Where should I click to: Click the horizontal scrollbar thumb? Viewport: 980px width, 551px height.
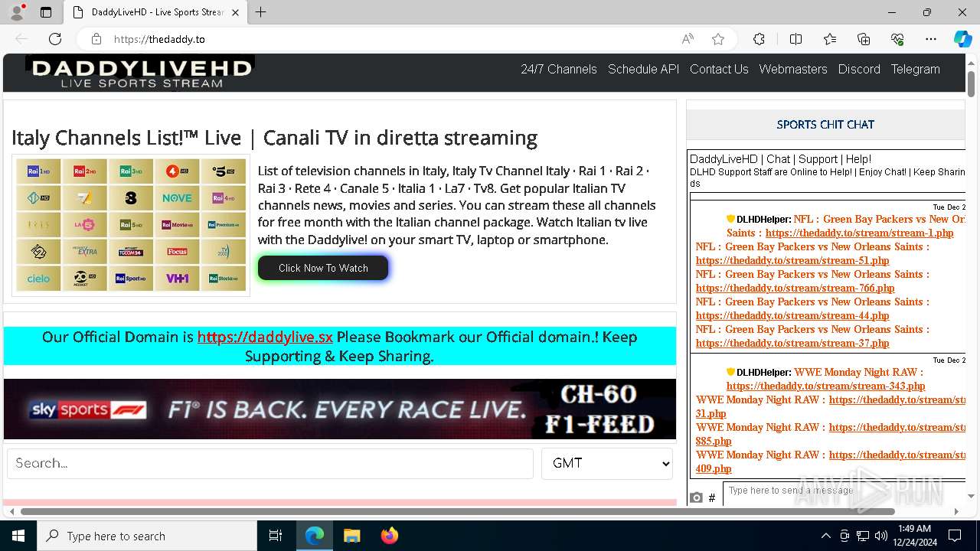(x=458, y=511)
